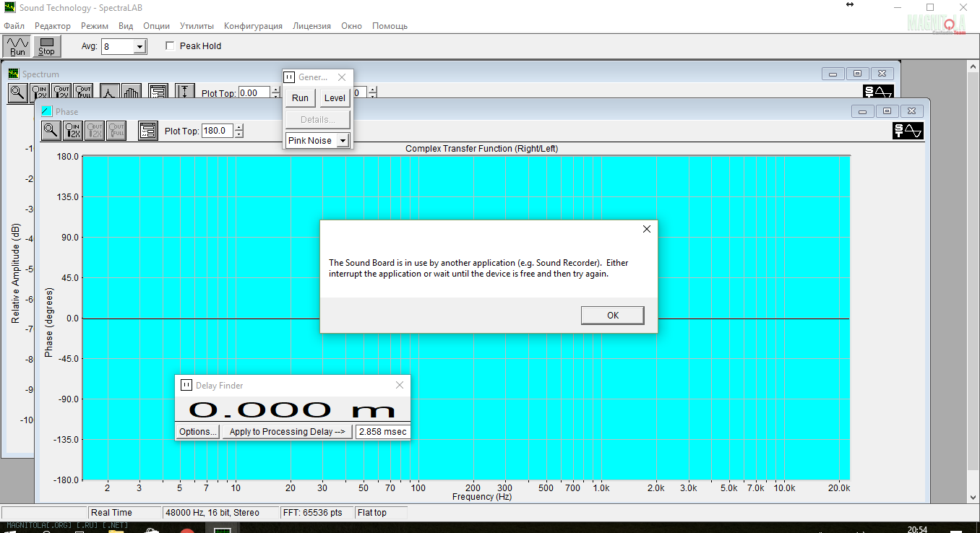Open the Вид menu

[x=126, y=26]
